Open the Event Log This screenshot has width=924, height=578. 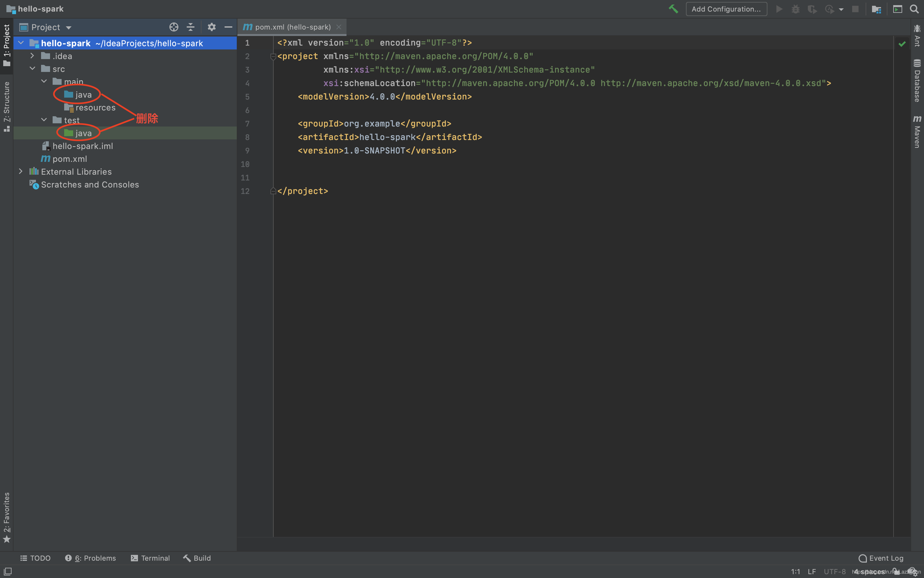coord(881,558)
